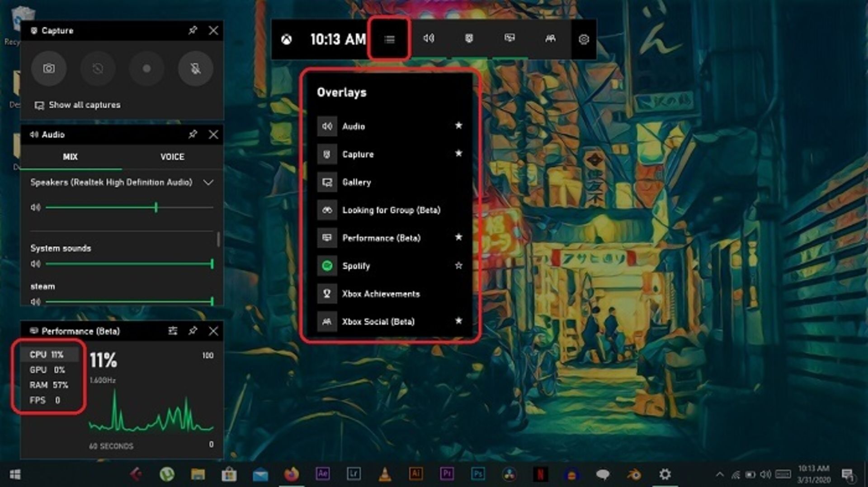Click the Xbox logo on the Game Bar

pos(287,40)
